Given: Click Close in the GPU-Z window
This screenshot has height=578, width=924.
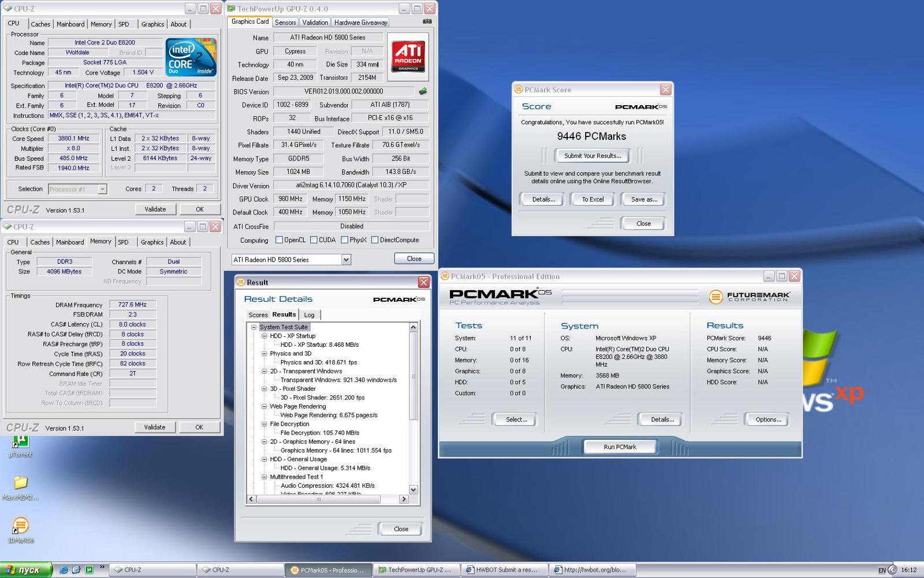Looking at the screenshot, I should 414,258.
